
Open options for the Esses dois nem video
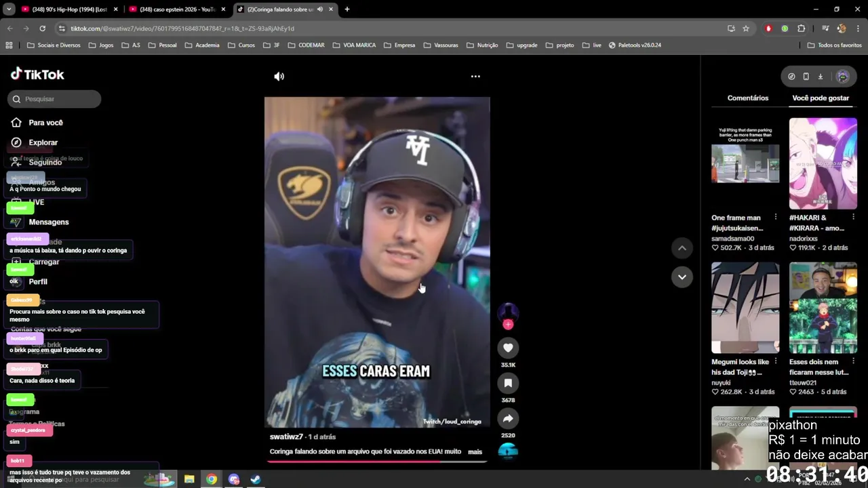pyautogui.click(x=853, y=362)
